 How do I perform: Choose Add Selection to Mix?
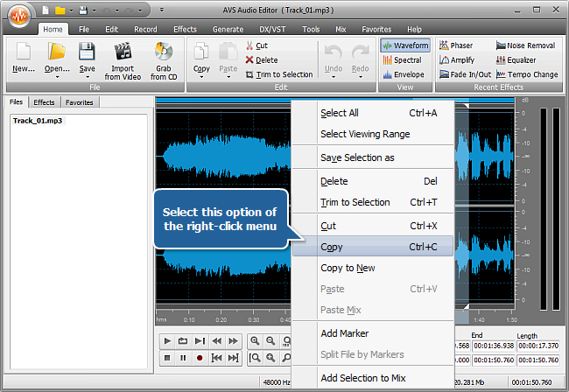[x=373, y=378]
